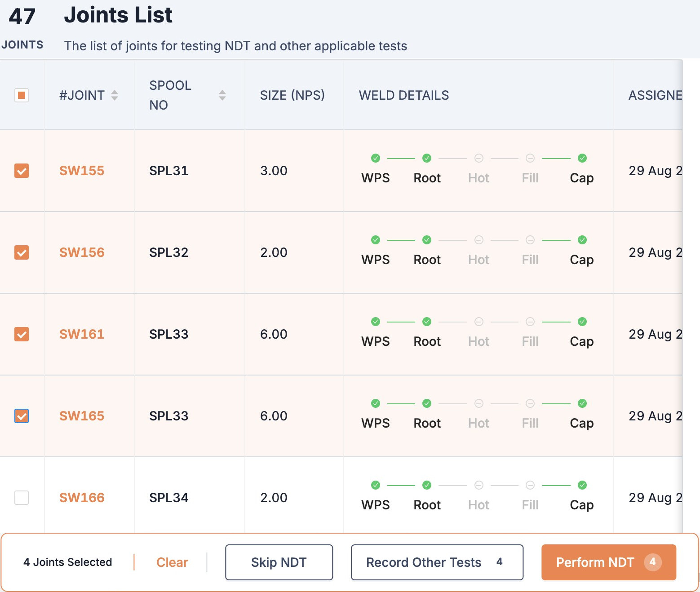Click Root green check icon for SW156
Screen dimensions: 700x592
click(427, 240)
